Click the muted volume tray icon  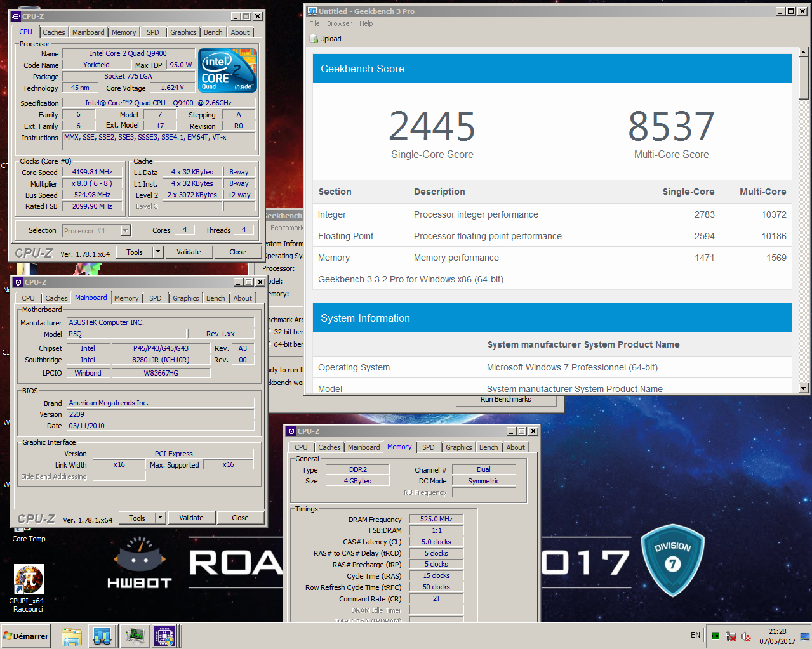746,636
